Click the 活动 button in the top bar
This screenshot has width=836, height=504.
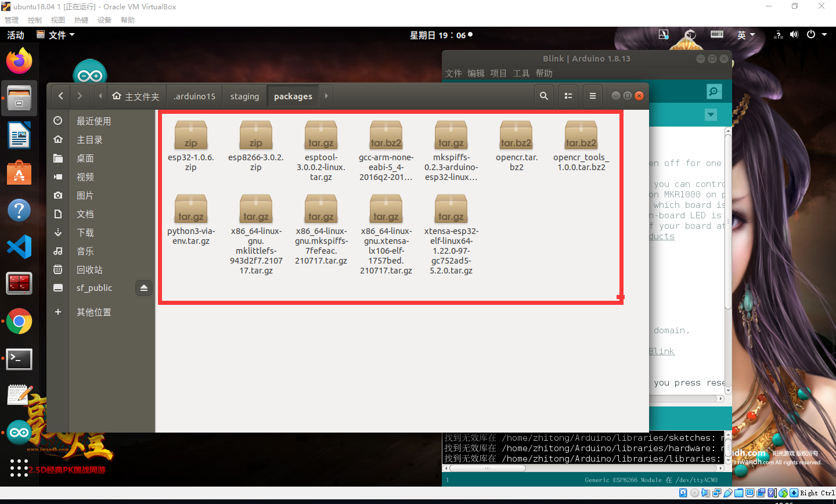coord(15,35)
